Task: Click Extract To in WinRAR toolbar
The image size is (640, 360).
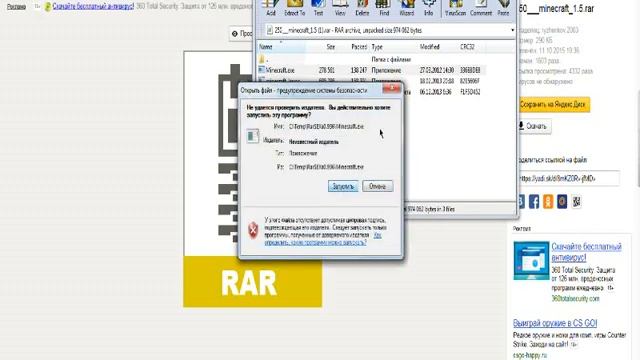Action: click(294, 8)
